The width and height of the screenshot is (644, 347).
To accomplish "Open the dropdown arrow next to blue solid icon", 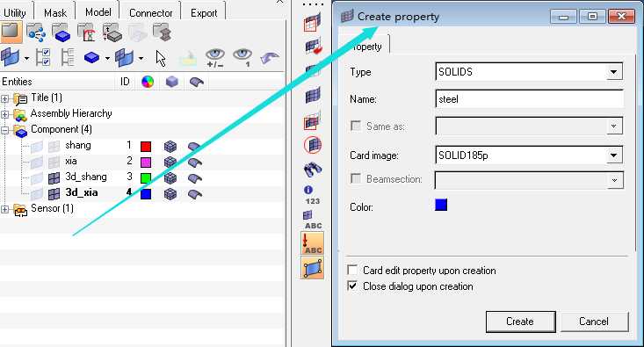I will pyautogui.click(x=107, y=58).
